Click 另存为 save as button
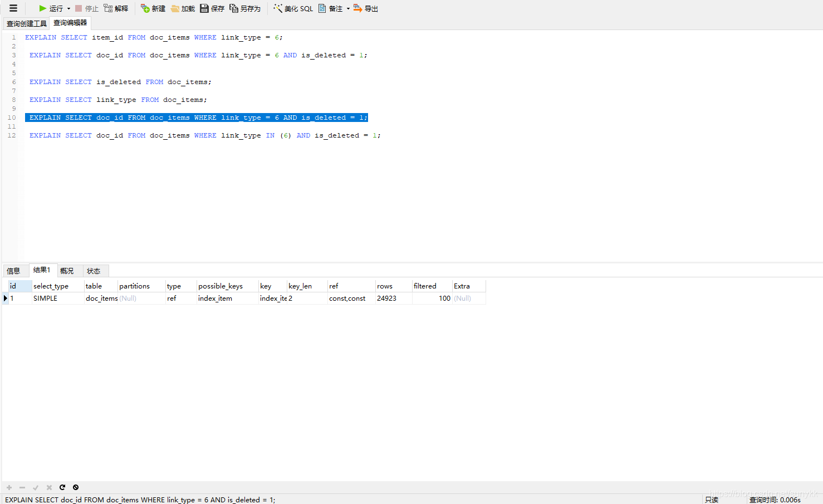This screenshot has height=504, width=823. click(245, 8)
